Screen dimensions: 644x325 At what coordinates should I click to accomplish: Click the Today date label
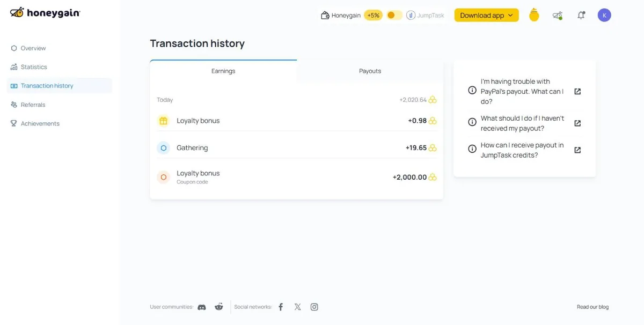[x=165, y=100]
